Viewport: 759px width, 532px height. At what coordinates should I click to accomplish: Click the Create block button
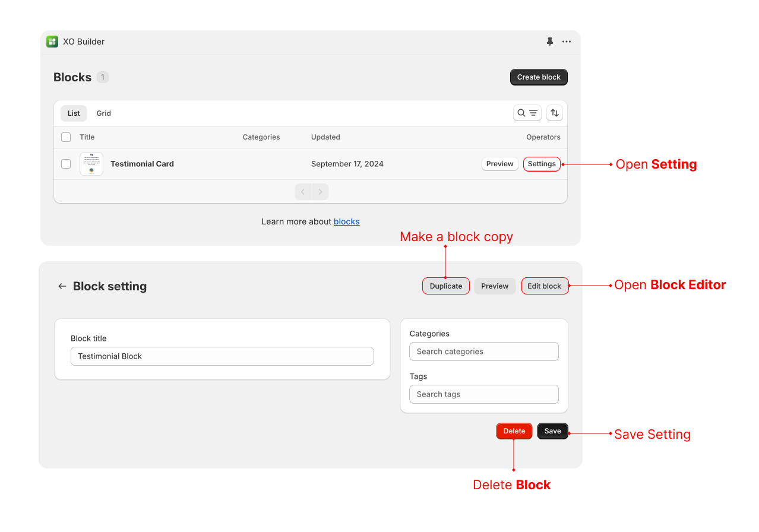(x=538, y=77)
